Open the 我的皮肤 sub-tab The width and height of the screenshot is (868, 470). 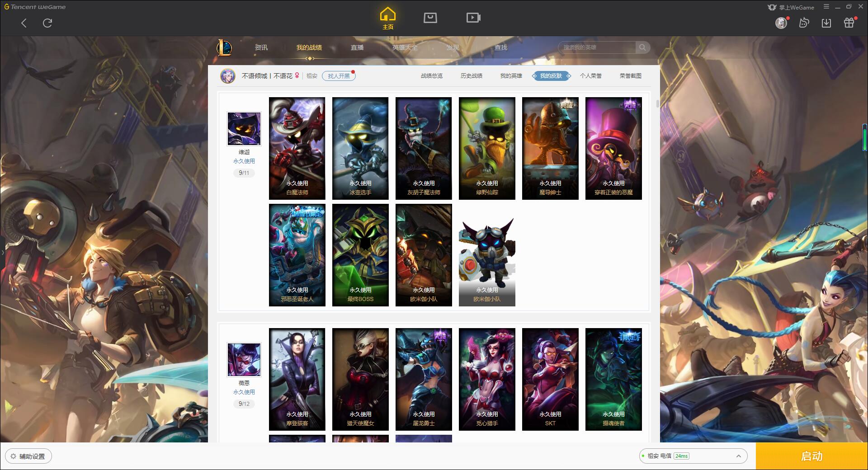551,76
